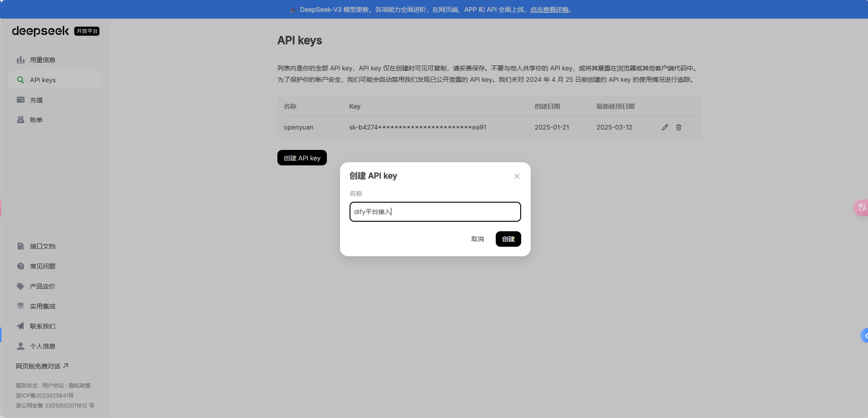Click the usage info bar chart icon
Image resolution: width=868 pixels, height=418 pixels.
[20, 60]
